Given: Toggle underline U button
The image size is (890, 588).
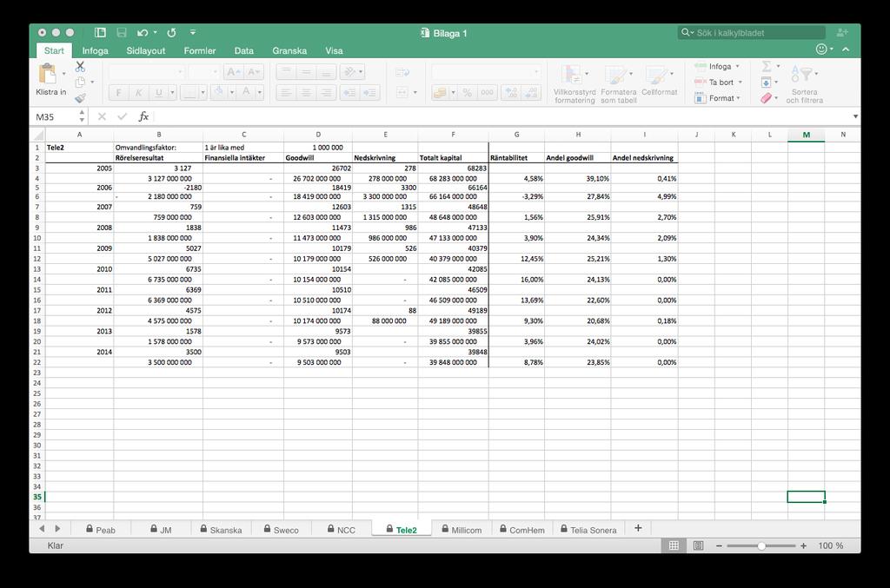Looking at the screenshot, I should [x=159, y=92].
